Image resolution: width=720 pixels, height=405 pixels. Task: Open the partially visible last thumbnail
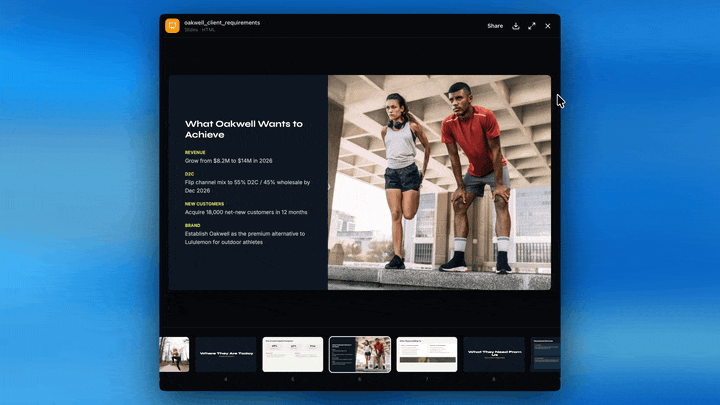(x=545, y=354)
